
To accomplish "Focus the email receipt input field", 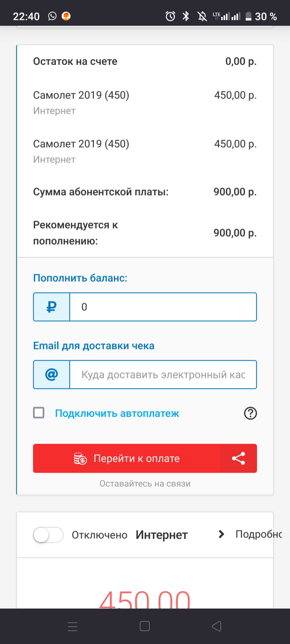I will click(x=163, y=375).
